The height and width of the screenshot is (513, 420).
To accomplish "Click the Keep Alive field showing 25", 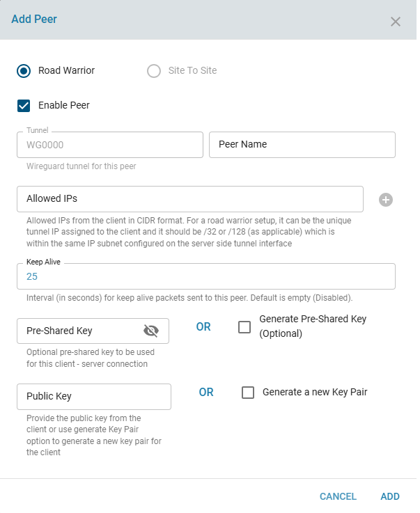I will tap(205, 276).
